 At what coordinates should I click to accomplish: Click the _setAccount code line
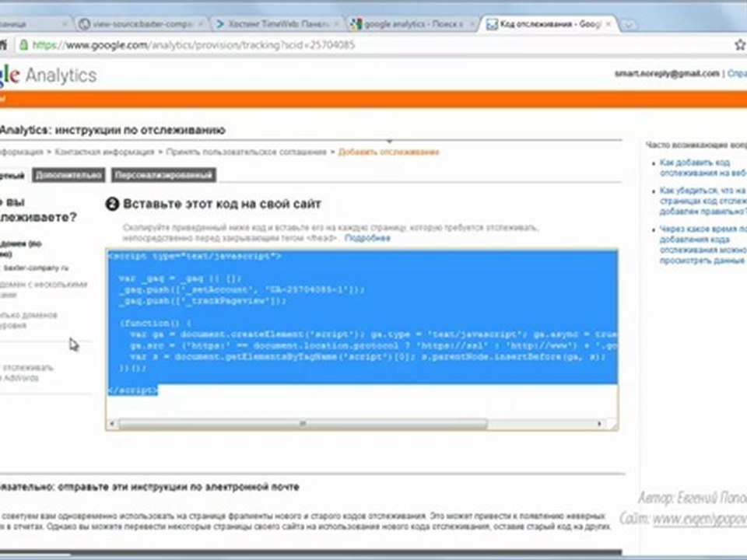pos(241,289)
